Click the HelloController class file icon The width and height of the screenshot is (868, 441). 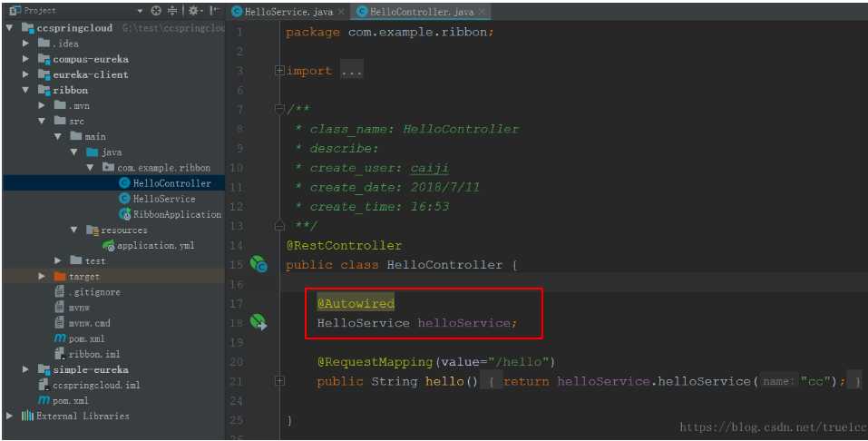[124, 182]
